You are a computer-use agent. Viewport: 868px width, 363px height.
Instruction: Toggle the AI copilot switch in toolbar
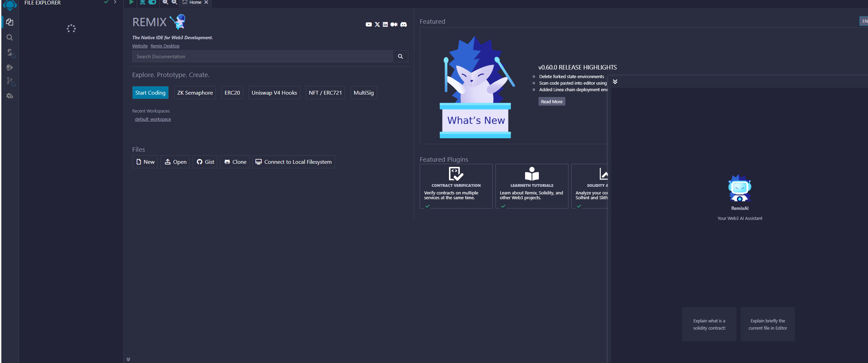[x=152, y=2]
